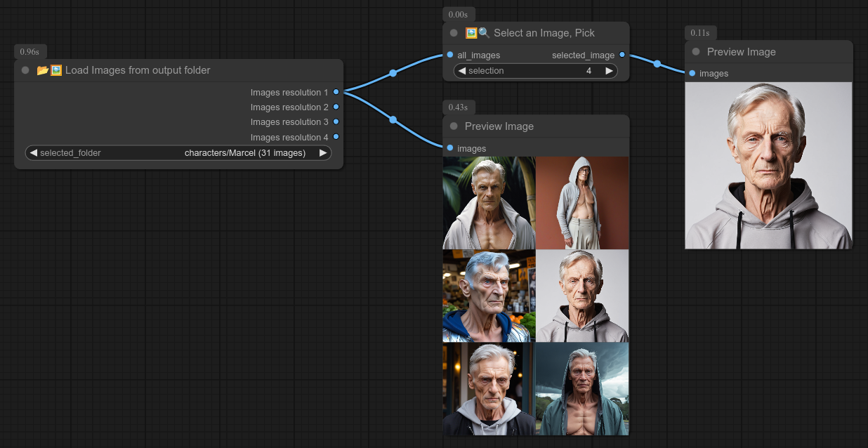Click the Images resolution 3 output socket
This screenshot has width=868, height=448.
336,121
